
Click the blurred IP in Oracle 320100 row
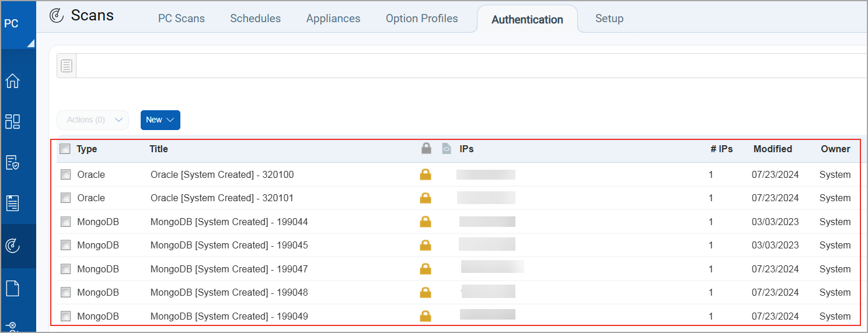(486, 174)
